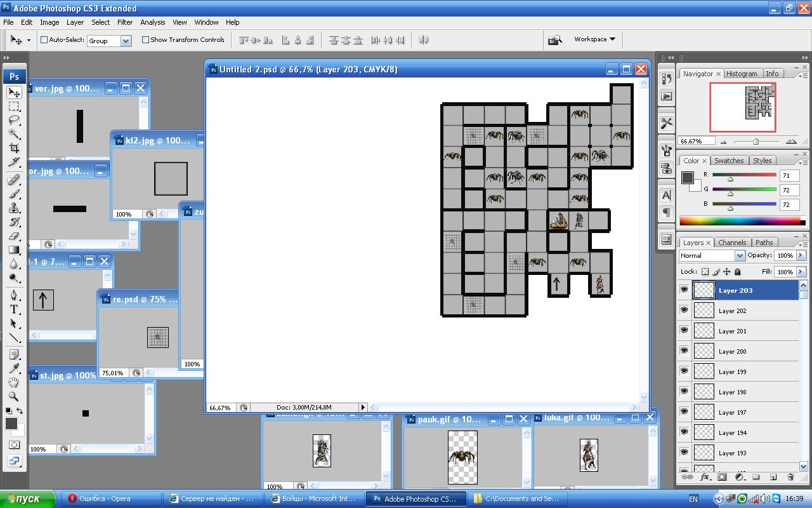Image resolution: width=812 pixels, height=508 pixels.
Task: Open the Filter menu
Action: click(125, 22)
